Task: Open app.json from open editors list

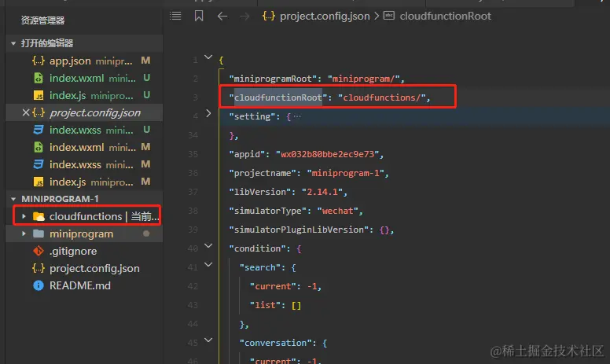Action: coord(70,61)
